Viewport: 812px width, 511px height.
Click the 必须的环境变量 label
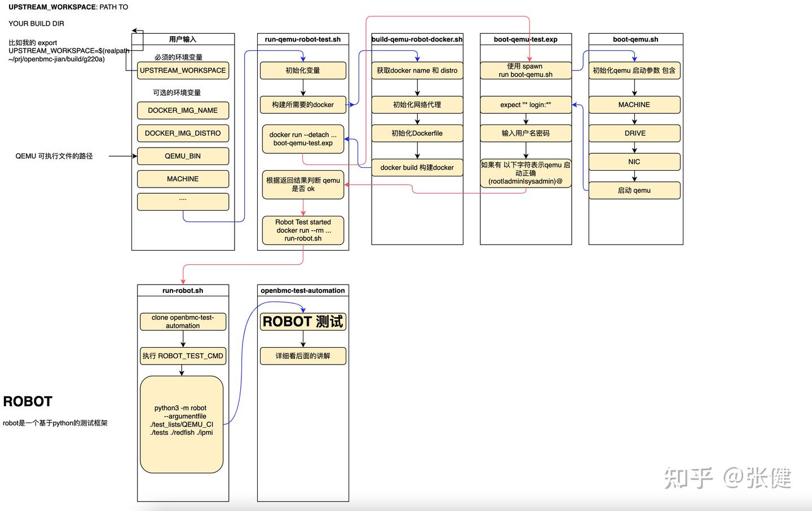coord(178,57)
